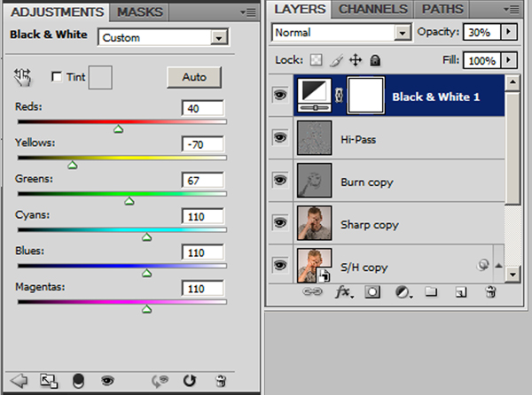Add a layer mask from Layers panel
The height and width of the screenshot is (395, 532).
click(x=372, y=290)
